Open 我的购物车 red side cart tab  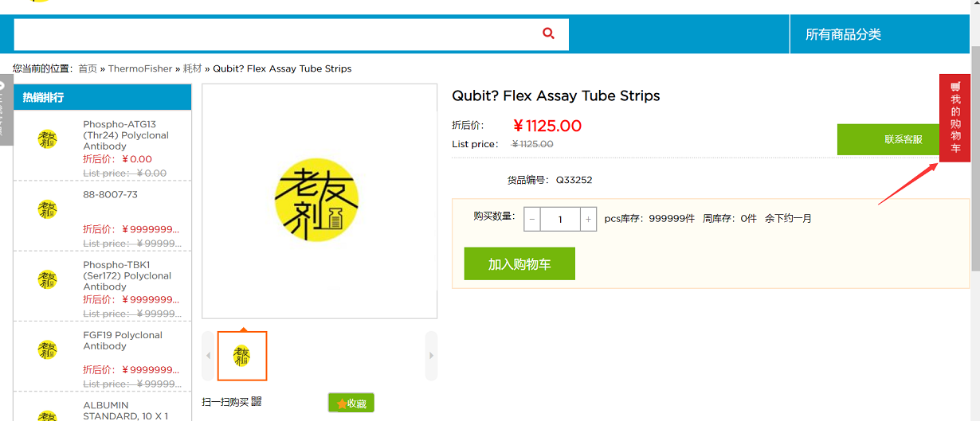coord(955,118)
